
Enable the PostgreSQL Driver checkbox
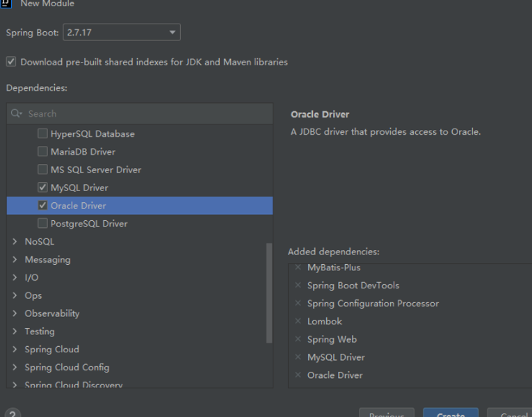tap(43, 224)
